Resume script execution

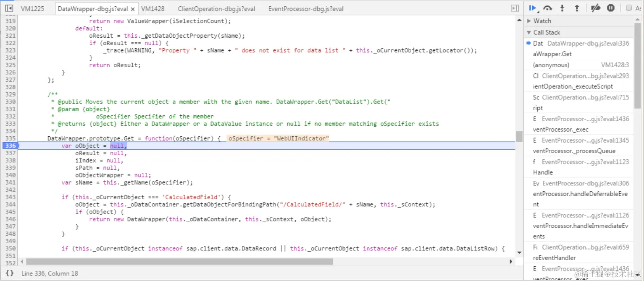533,8
